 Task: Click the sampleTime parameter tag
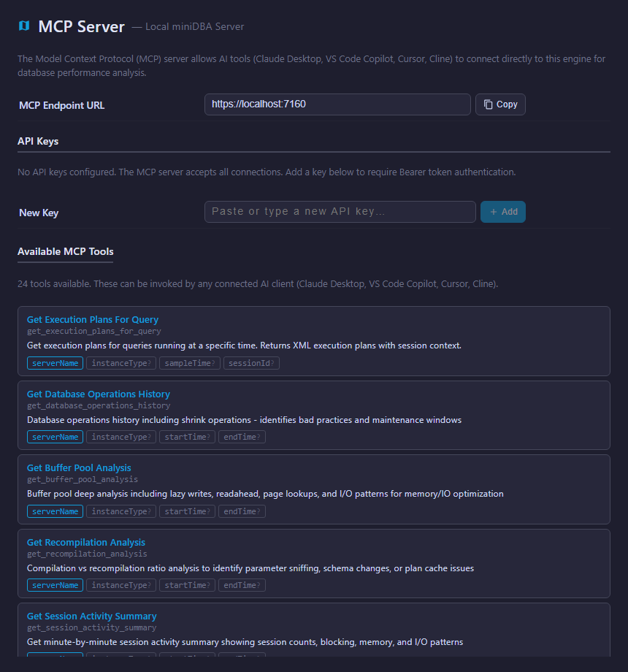pos(190,363)
